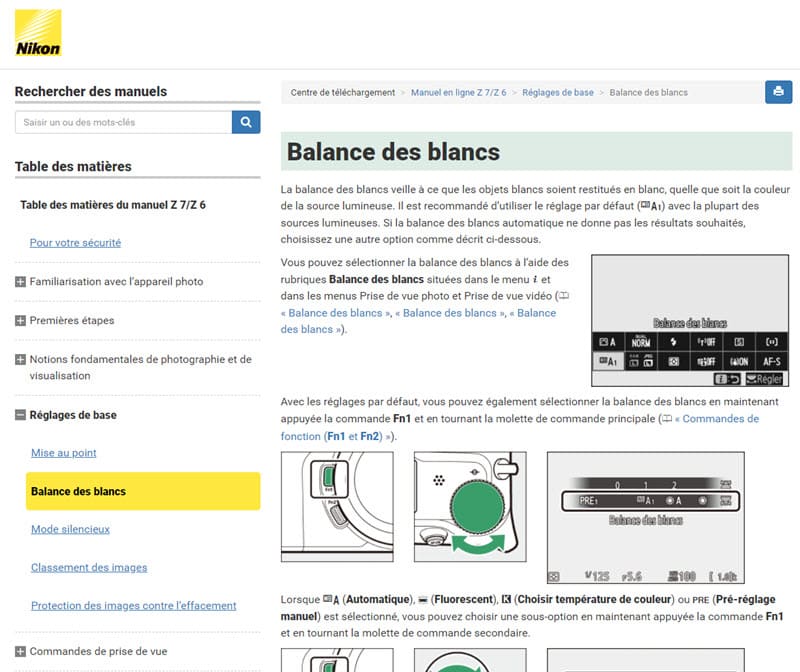Go to Réglages de base breadcrumb
The width and height of the screenshot is (800, 672).
click(558, 92)
